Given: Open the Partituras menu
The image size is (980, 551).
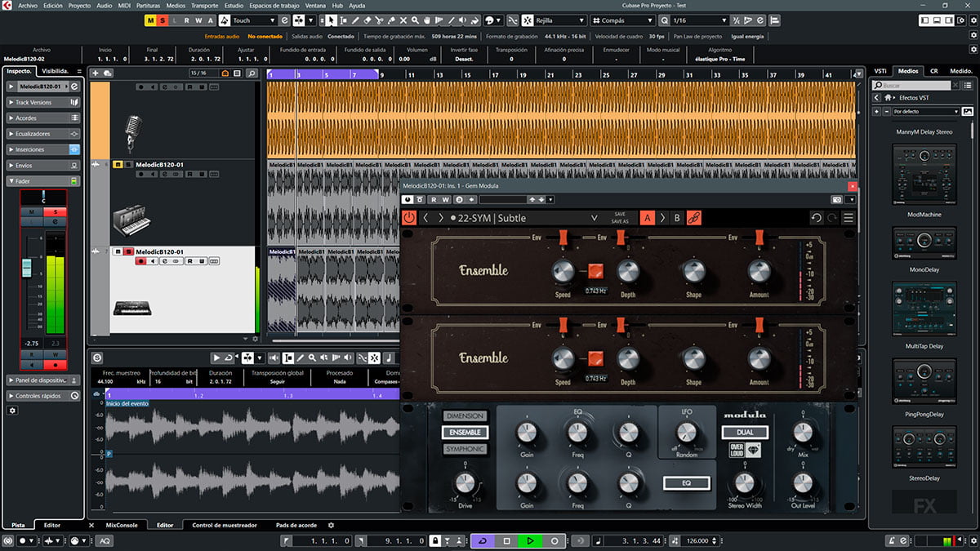Looking at the screenshot, I should 148,5.
